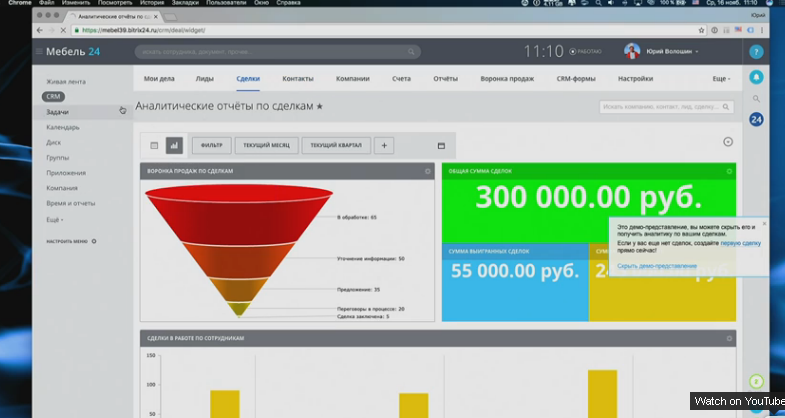Click the Мебель 24 logo

(x=73, y=52)
